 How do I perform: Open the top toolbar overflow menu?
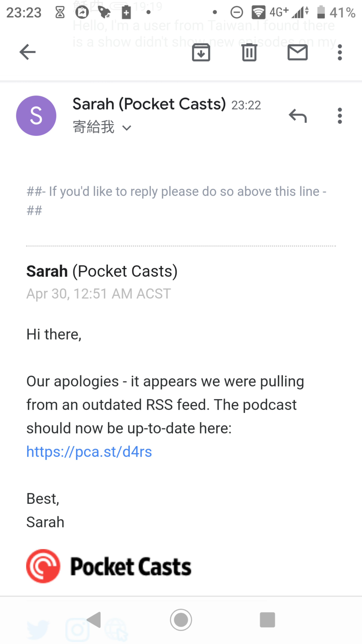pyautogui.click(x=340, y=52)
